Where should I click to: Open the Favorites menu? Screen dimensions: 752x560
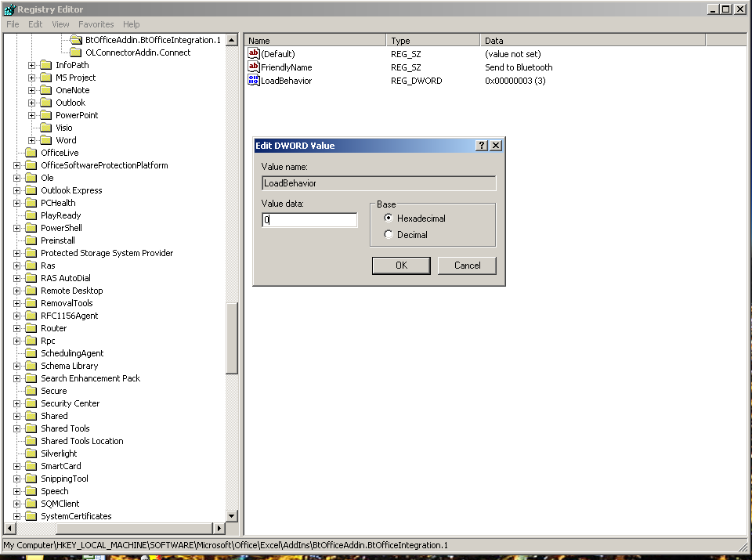pyautogui.click(x=96, y=24)
